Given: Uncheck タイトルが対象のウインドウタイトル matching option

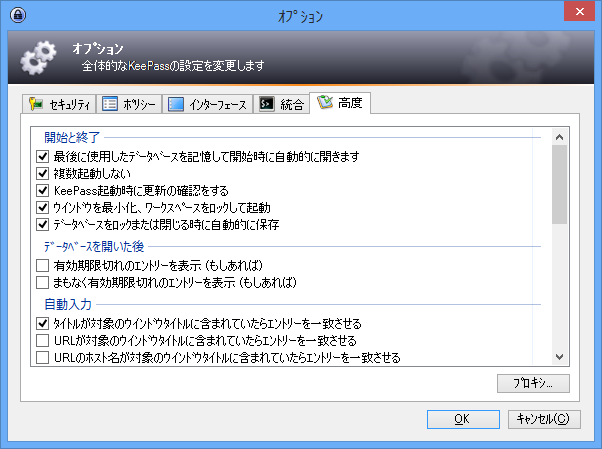Looking at the screenshot, I should point(42,323).
